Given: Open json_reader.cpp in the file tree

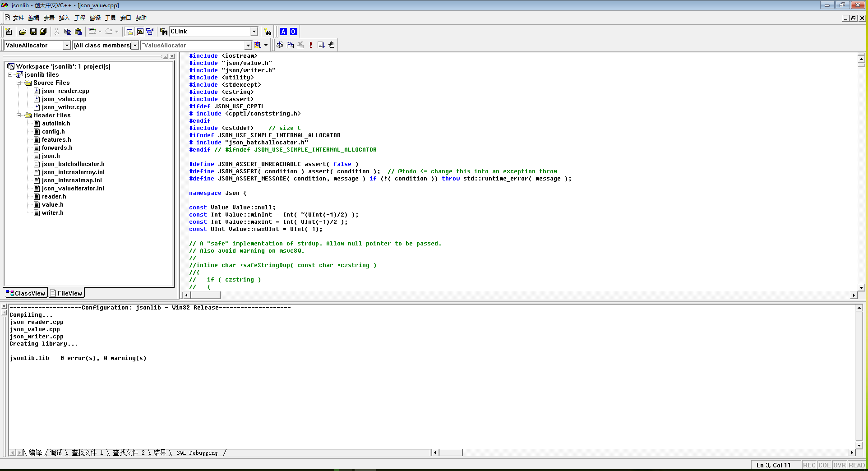Looking at the screenshot, I should [x=65, y=91].
